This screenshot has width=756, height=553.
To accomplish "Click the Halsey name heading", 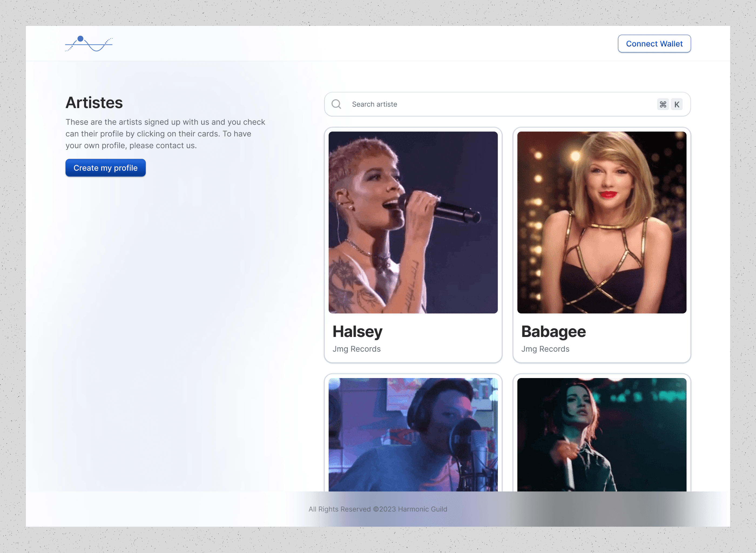I will click(357, 331).
